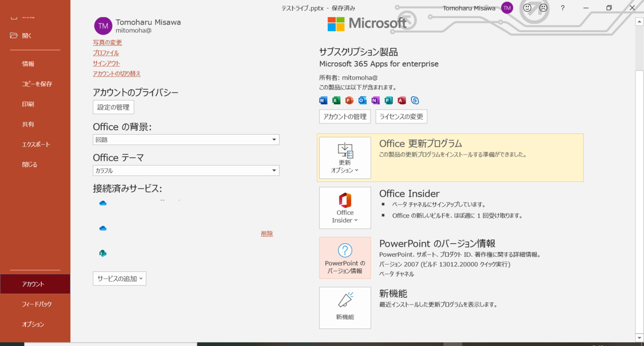Image resolution: width=644 pixels, height=346 pixels.
Task: Click the OneNote app icon
Action: click(x=376, y=100)
